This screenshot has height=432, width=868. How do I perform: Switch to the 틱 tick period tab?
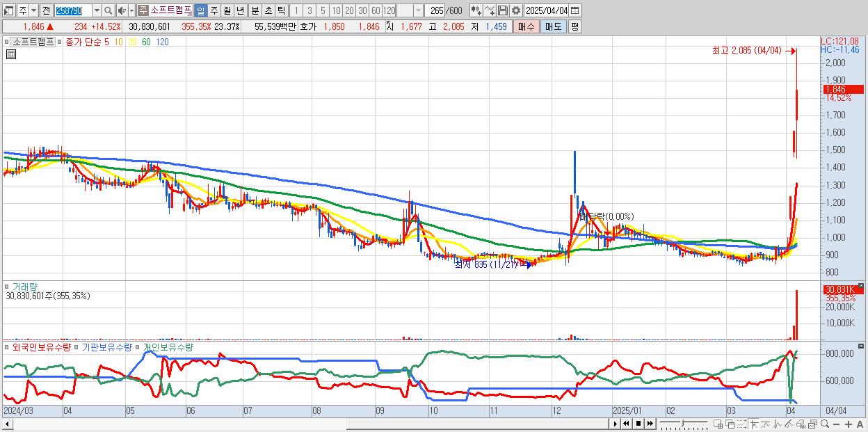coord(281,10)
